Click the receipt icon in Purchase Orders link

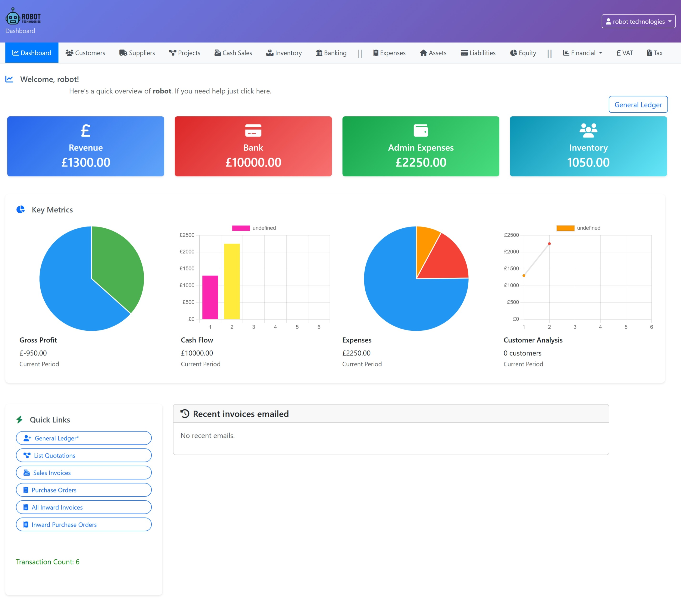[x=26, y=490]
